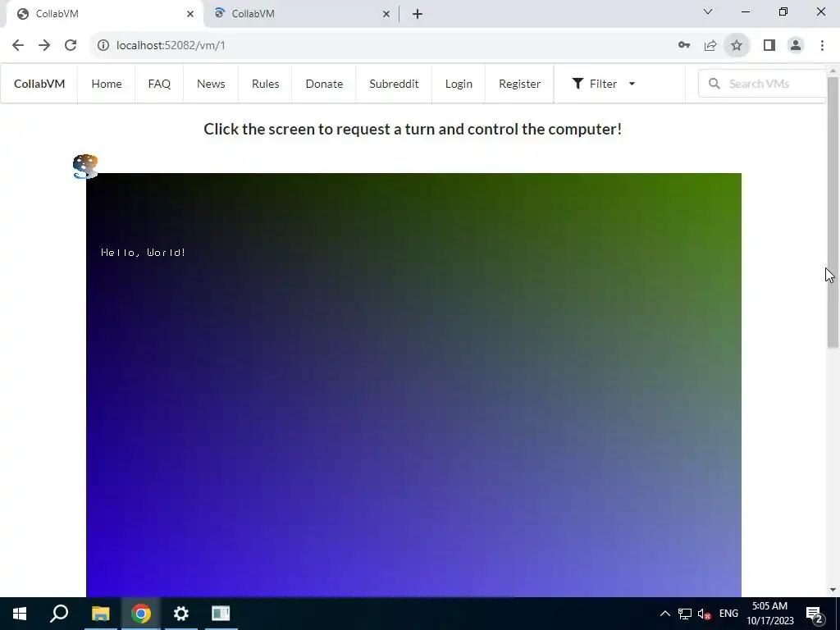Click the scrollbar down arrow
This screenshot has height=630, width=840.
click(x=833, y=590)
